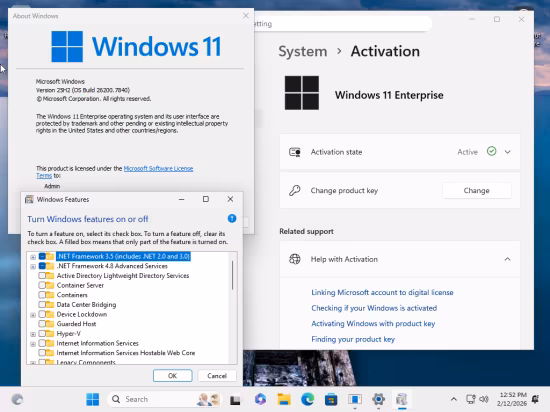The width and height of the screenshot is (550, 412).
Task: Go to System breadcrumb in Settings
Action: [303, 52]
